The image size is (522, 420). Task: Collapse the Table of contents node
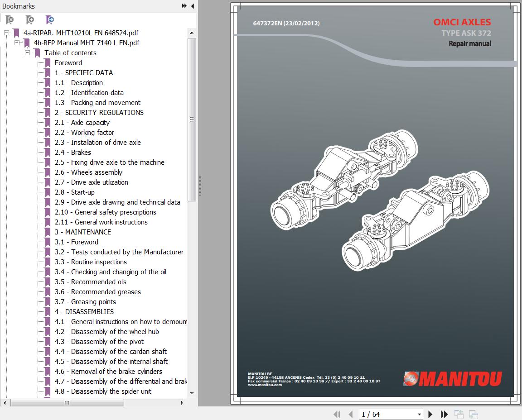pos(27,53)
